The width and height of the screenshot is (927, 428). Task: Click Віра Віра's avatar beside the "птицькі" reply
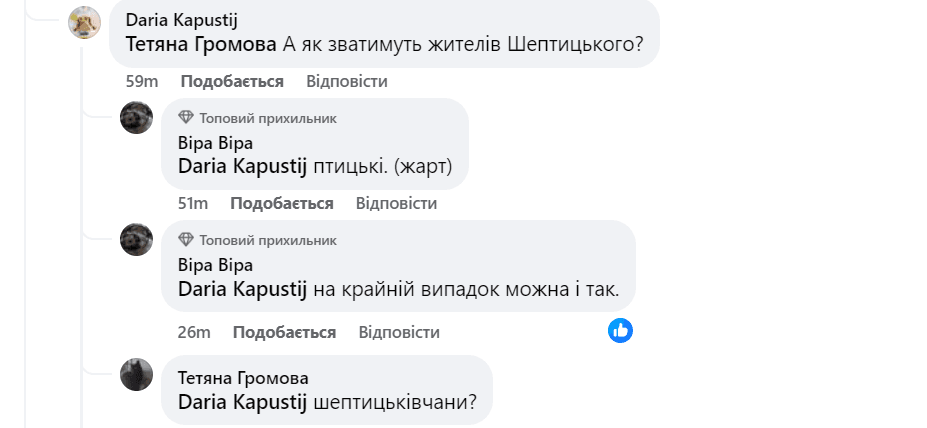click(136, 117)
